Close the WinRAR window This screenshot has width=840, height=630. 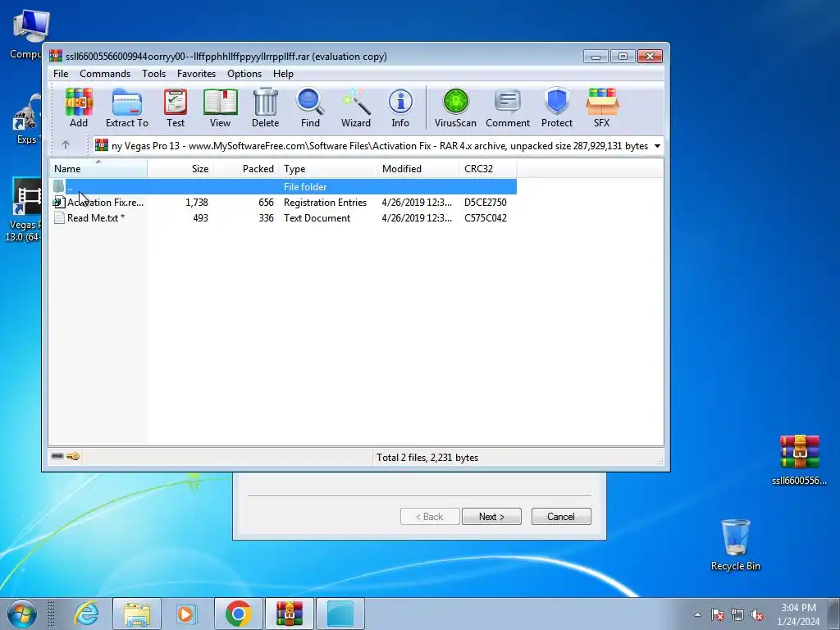[650, 57]
